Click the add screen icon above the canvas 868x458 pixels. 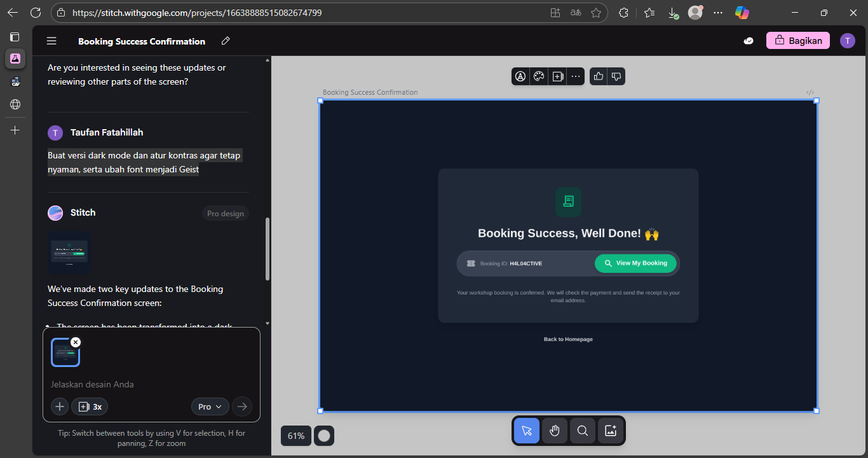point(558,76)
